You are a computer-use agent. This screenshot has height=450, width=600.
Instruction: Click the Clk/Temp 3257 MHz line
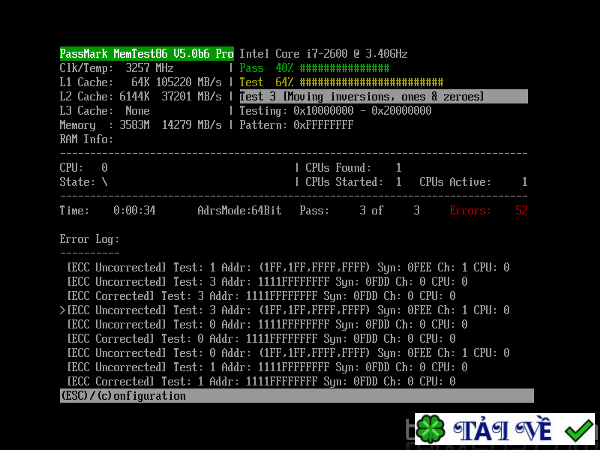(116, 68)
